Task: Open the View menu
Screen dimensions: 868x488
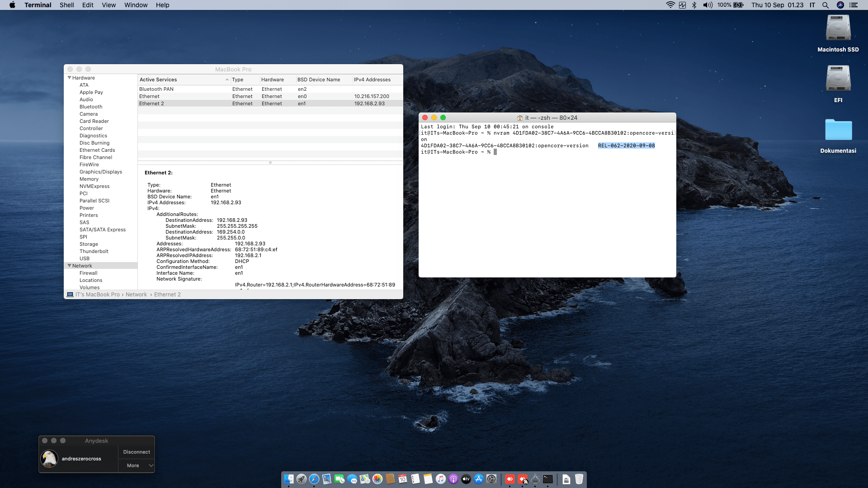Action: (x=108, y=5)
